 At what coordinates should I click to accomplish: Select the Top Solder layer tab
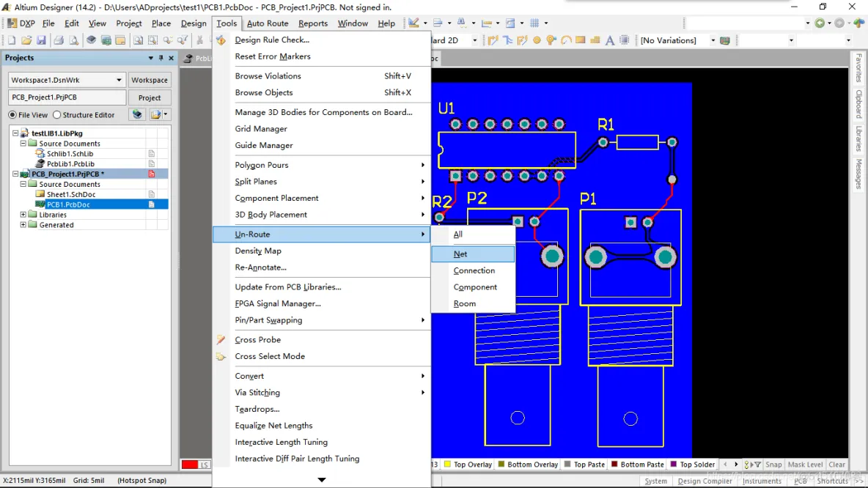tap(693, 465)
